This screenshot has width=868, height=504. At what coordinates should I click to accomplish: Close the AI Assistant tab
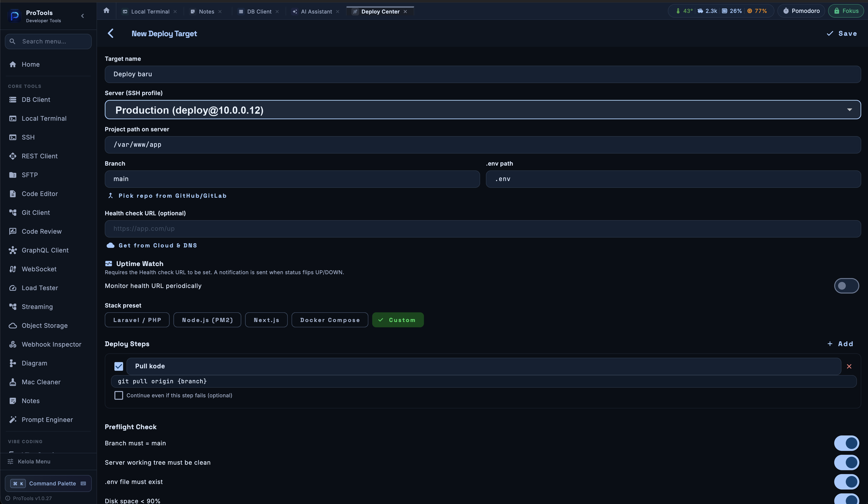(337, 12)
